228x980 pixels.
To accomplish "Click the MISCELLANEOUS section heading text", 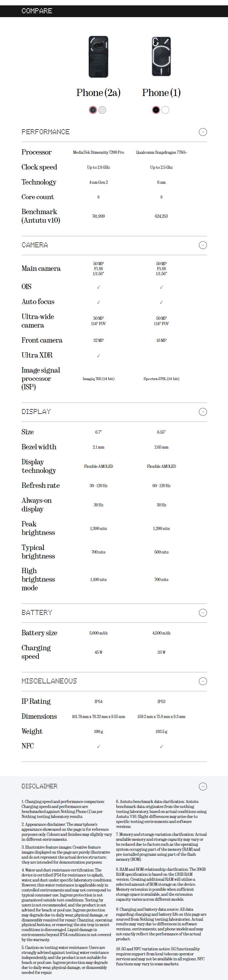I will coord(49,681).
